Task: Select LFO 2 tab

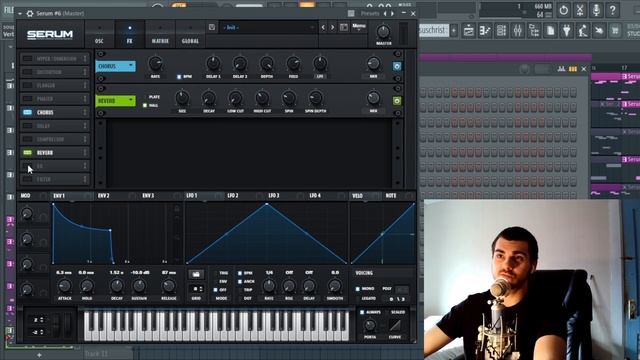Action: point(233,196)
